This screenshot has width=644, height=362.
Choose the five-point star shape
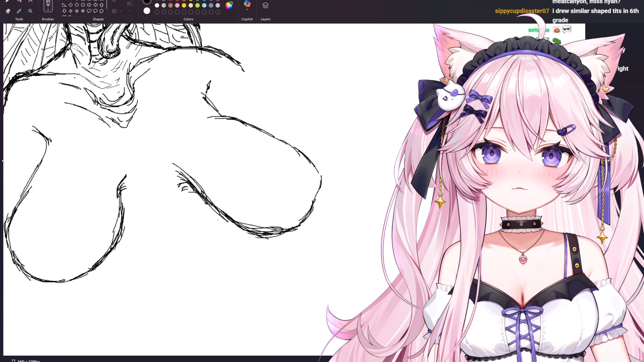(x=77, y=11)
